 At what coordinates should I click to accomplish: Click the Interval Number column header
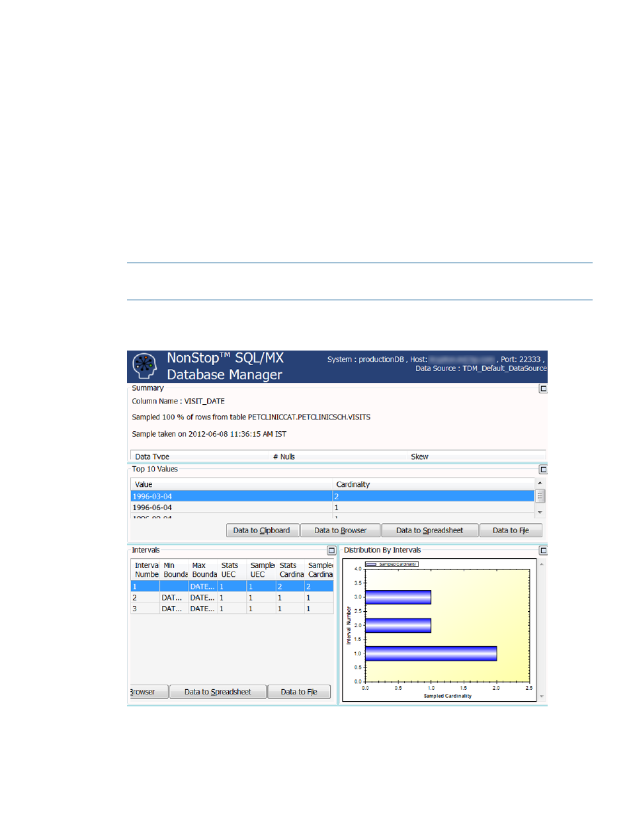(x=146, y=570)
